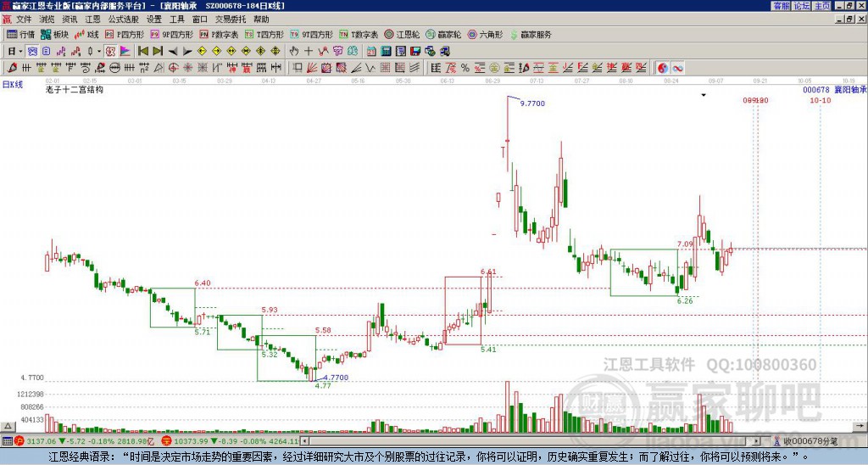Viewport: 868px width, 465px height.
Task: Open the 公式选股 menu
Action: (x=123, y=20)
